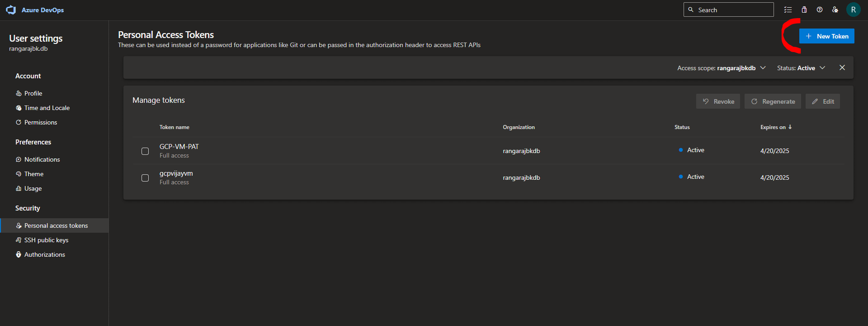
Task: Click the Revoke button
Action: point(718,101)
